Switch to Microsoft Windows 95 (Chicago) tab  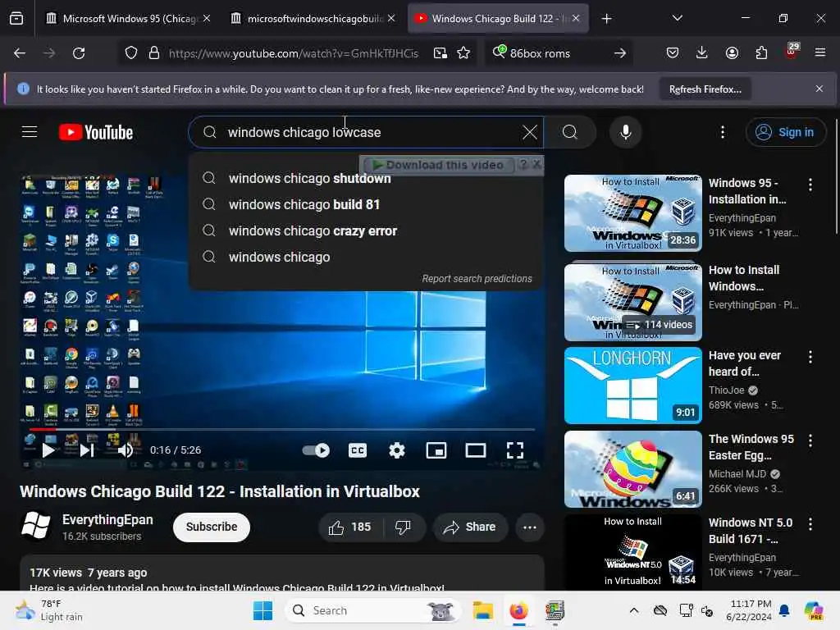click(x=129, y=18)
